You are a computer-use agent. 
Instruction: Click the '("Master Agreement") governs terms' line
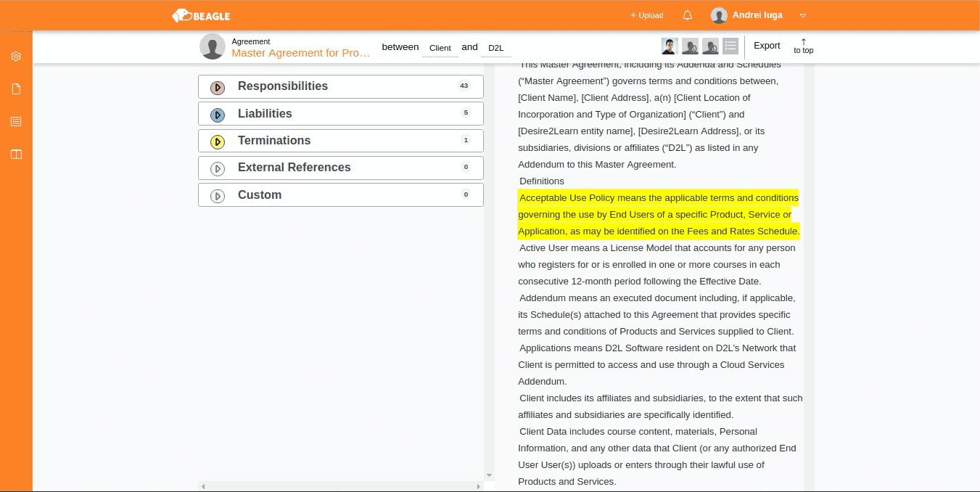648,81
